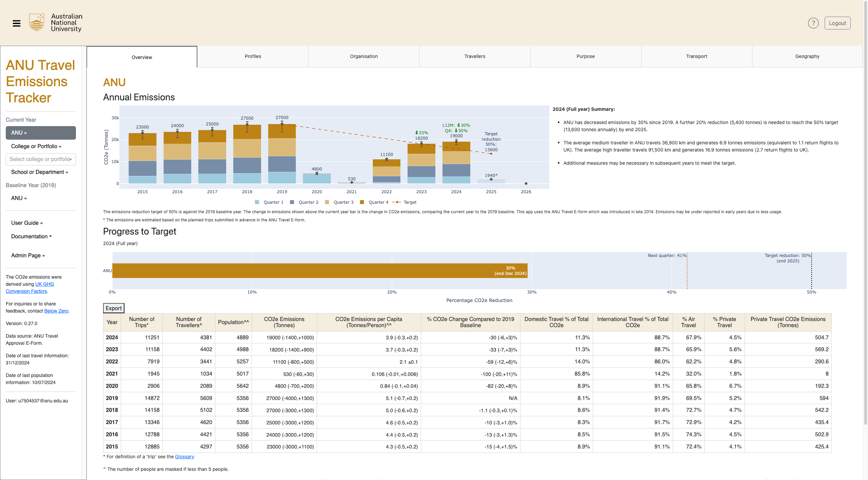This screenshot has height=480, width=868.
Task: Go to the Geography tab
Action: click(807, 56)
